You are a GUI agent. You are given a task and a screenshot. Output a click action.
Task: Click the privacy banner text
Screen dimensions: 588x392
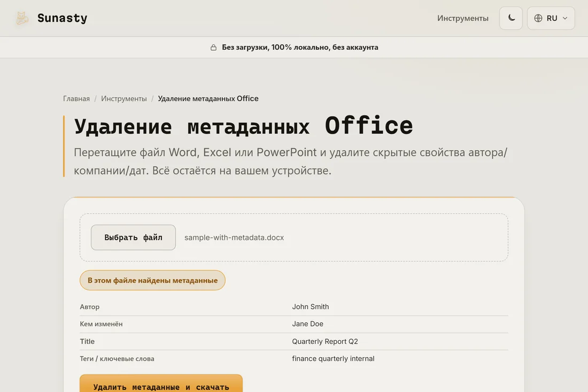[300, 47]
